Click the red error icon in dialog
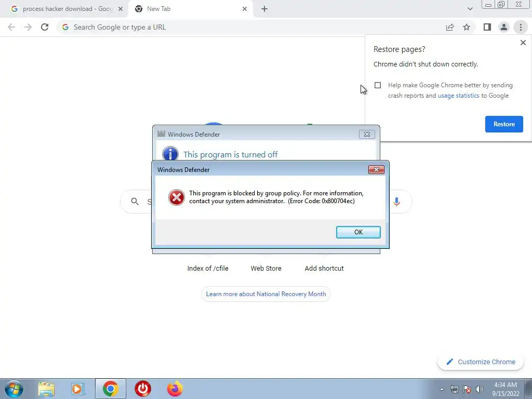 [x=177, y=197]
